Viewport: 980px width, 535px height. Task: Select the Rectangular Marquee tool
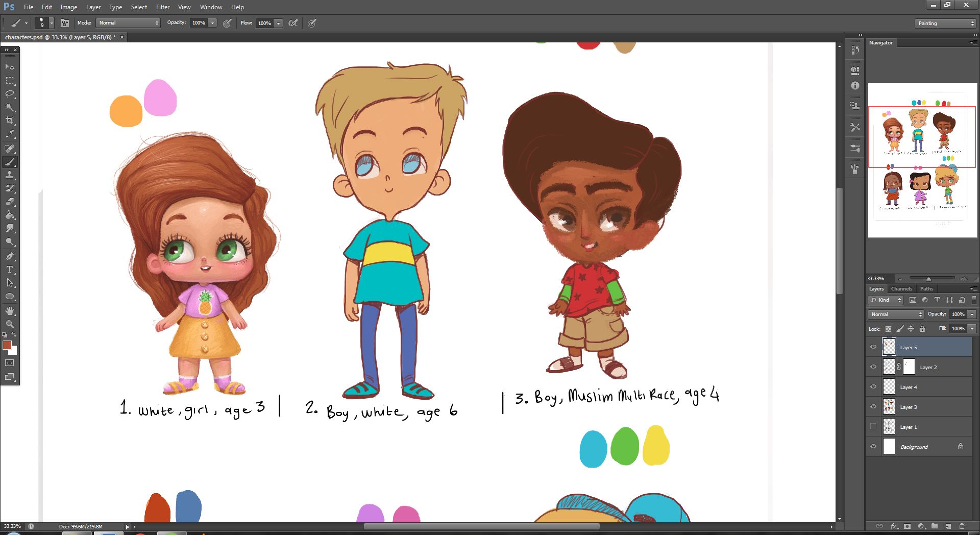tap(10, 81)
